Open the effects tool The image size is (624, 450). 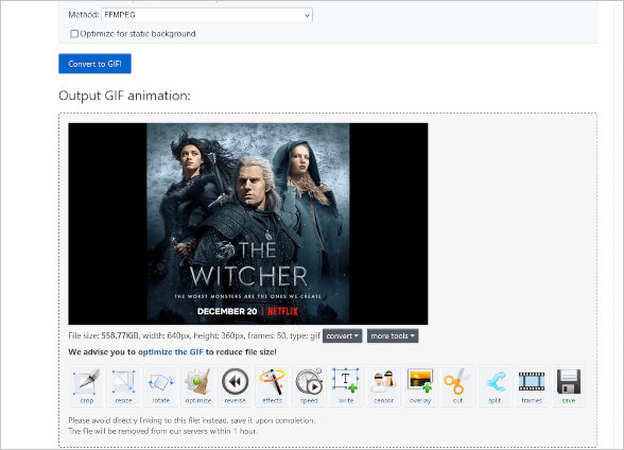(272, 385)
